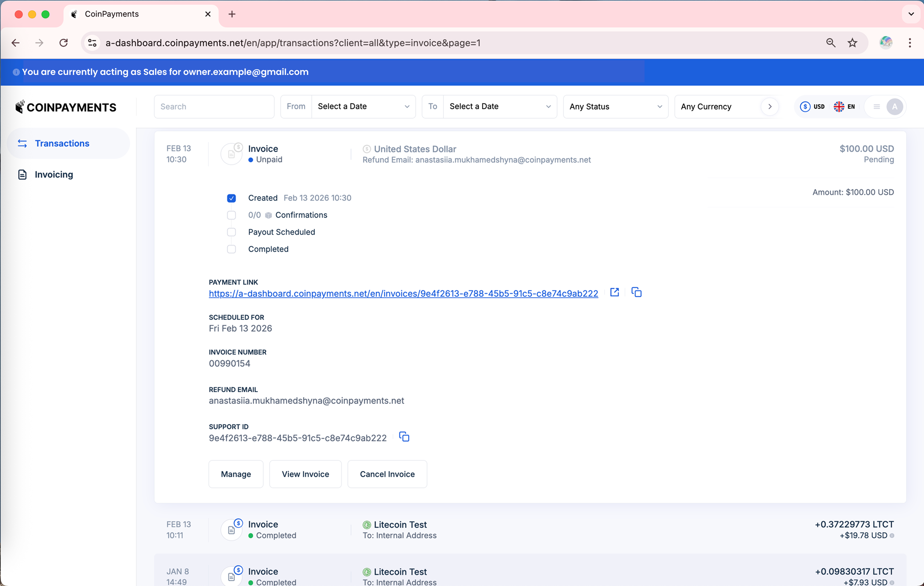Image resolution: width=924 pixels, height=586 pixels.
Task: Open the Transactions sidebar section
Action: [68, 143]
